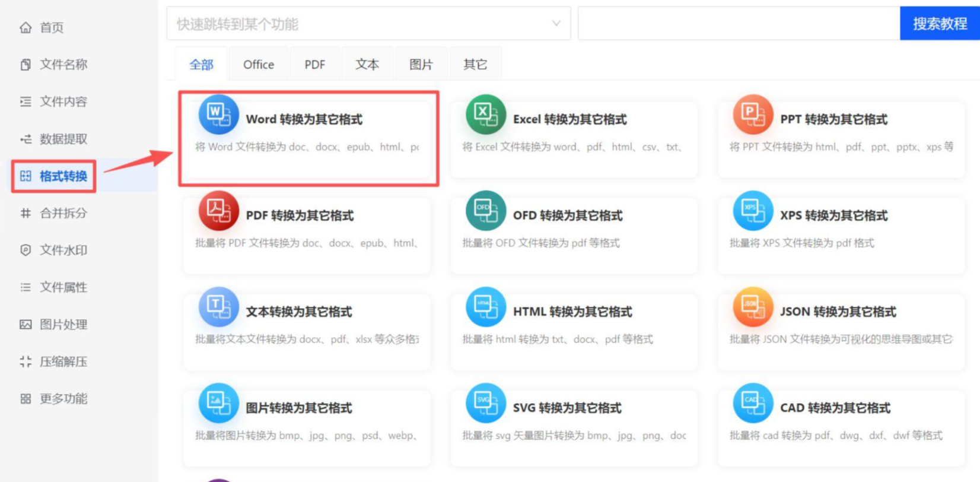
Task: Open 文件内容 in the sidebar
Action: 63,102
